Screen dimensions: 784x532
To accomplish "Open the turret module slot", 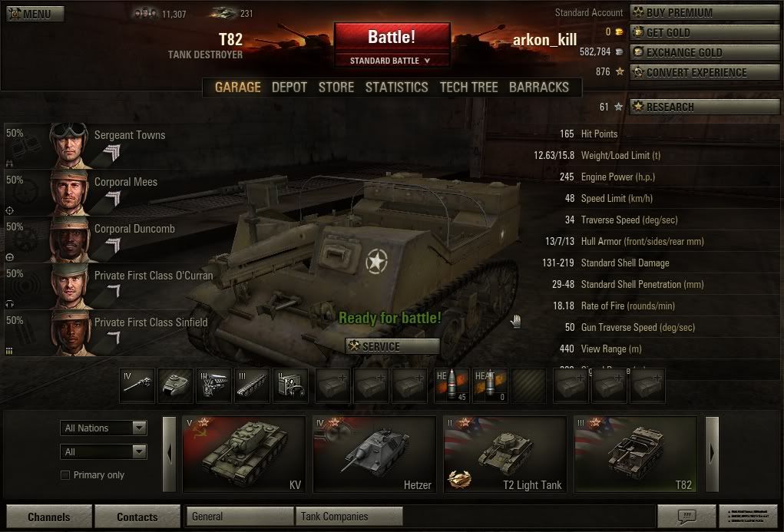I will click(x=175, y=385).
